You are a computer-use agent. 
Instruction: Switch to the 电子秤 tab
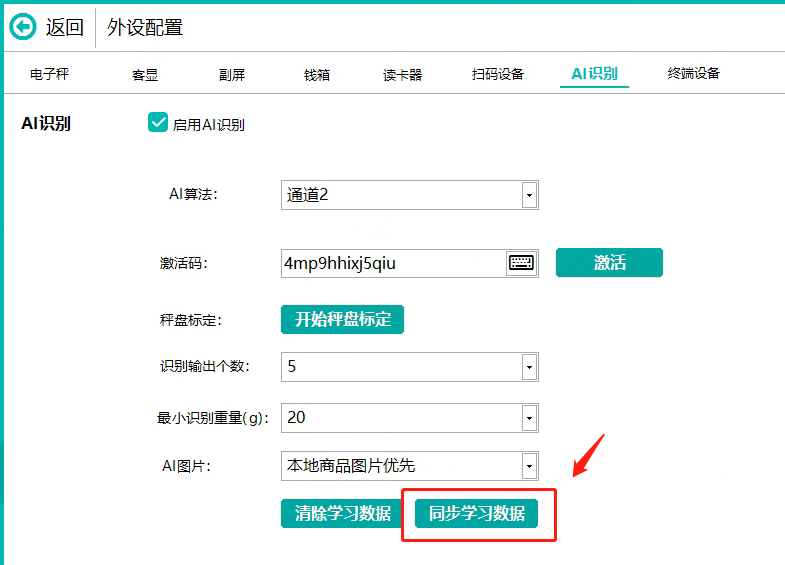click(x=49, y=74)
